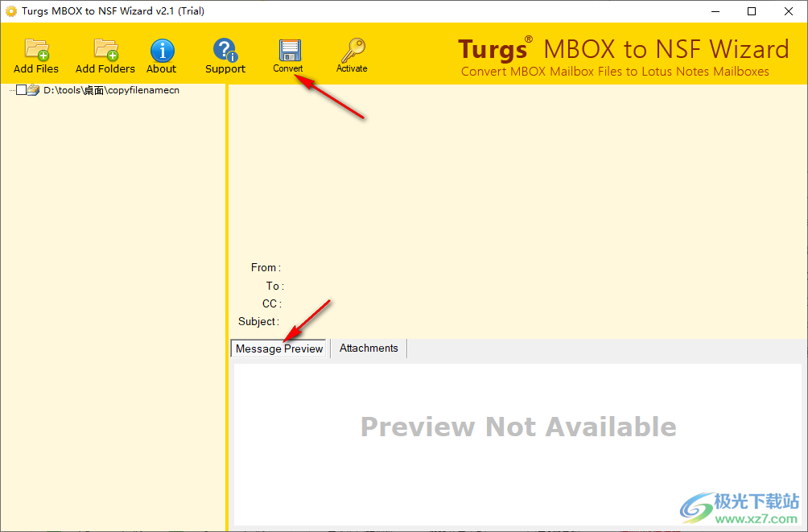Open the About info icon
This screenshot has height=532, width=808.
163,51
